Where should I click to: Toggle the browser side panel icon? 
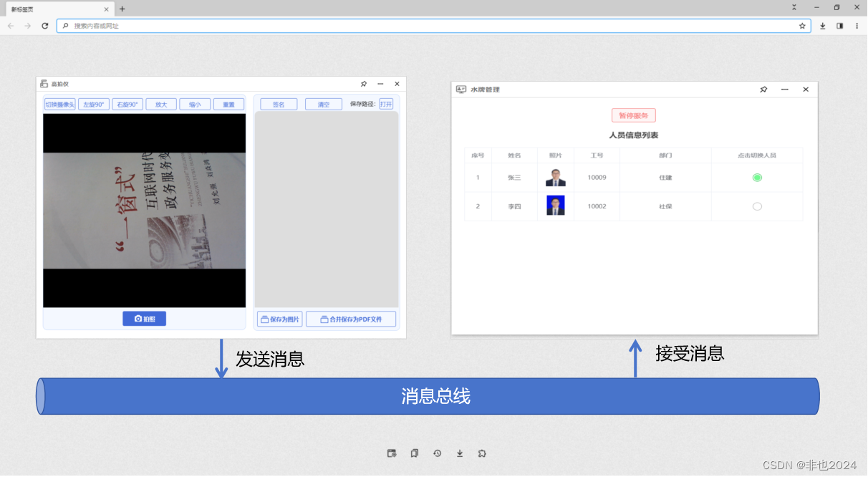[x=840, y=26]
